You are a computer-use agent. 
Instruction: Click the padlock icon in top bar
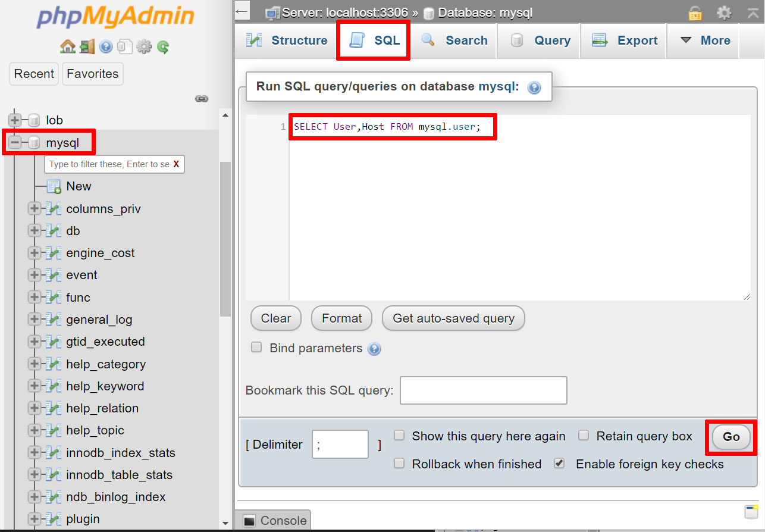(x=695, y=12)
